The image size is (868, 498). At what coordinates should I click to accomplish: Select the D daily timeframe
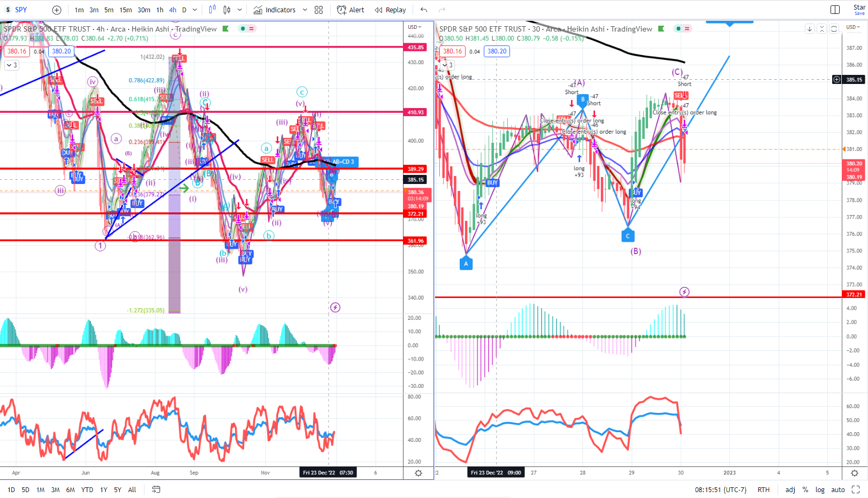point(185,10)
